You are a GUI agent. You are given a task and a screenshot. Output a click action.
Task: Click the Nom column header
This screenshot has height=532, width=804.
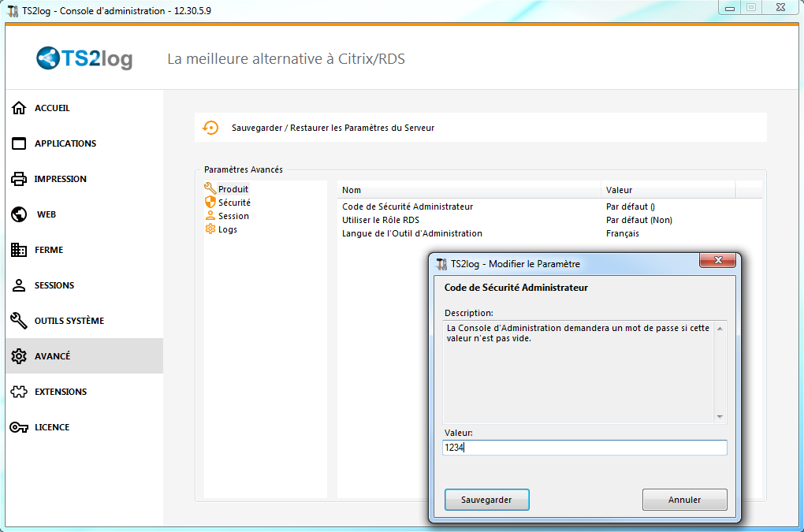pos(469,190)
